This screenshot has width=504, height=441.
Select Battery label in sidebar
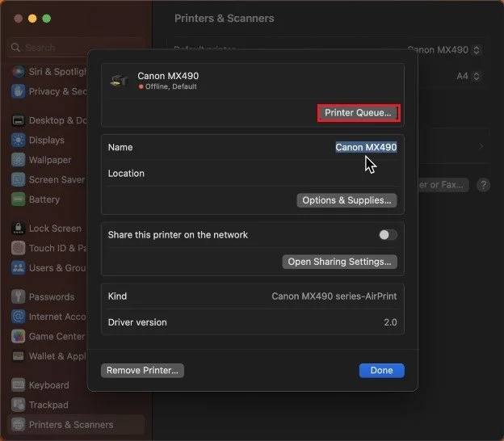coord(44,199)
